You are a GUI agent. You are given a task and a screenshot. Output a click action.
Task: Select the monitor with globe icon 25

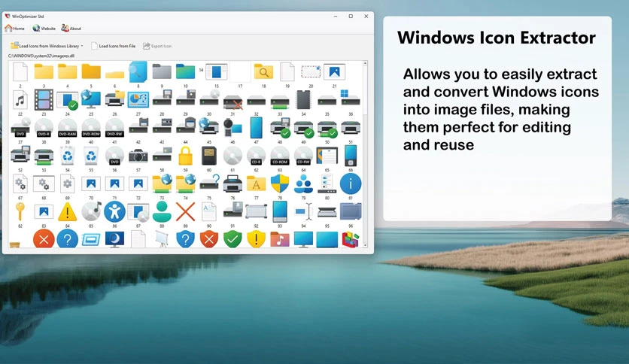coord(91,99)
